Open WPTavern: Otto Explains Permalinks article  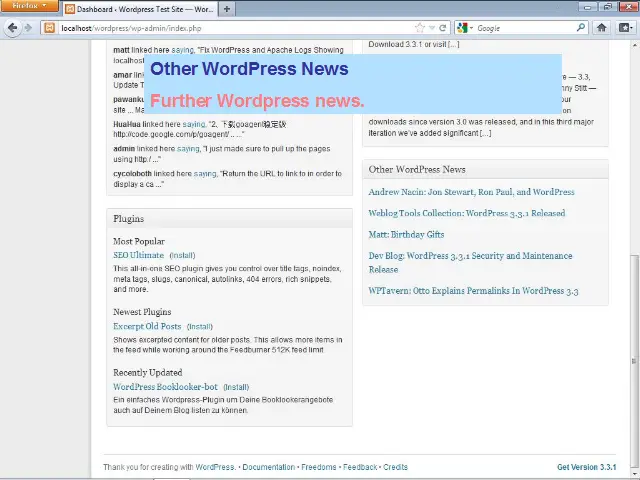pos(473,291)
